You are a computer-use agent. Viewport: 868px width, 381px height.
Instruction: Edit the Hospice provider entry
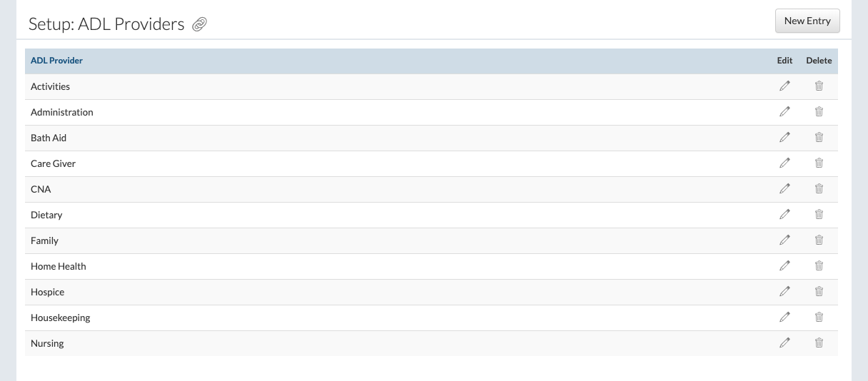point(785,292)
